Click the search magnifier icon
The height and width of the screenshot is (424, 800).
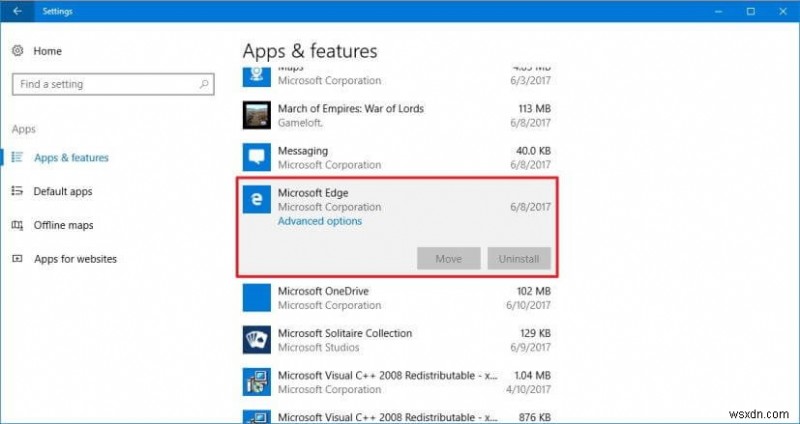pos(204,84)
